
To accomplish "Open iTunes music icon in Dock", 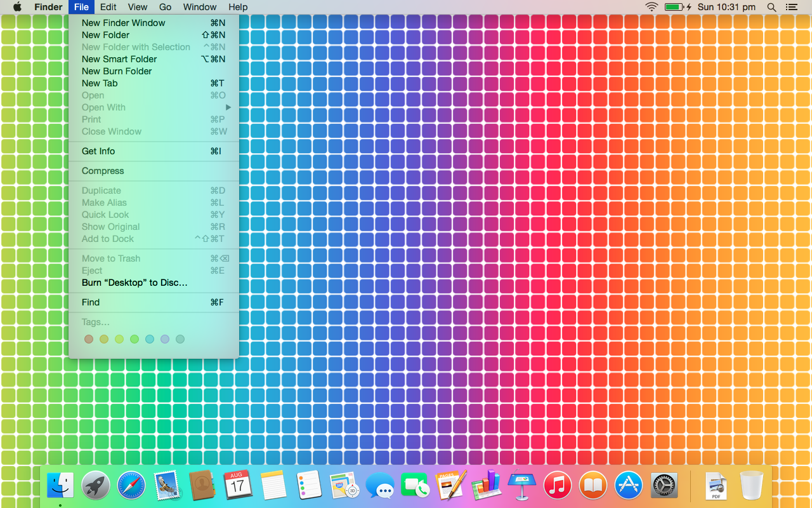I will pos(558,486).
